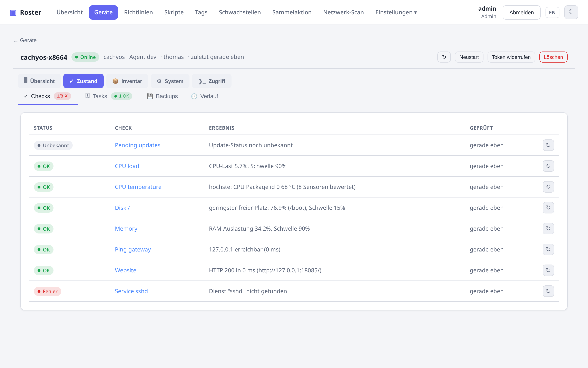Image resolution: width=588 pixels, height=368 pixels.
Task: Open the Tags navigation item
Action: [201, 12]
